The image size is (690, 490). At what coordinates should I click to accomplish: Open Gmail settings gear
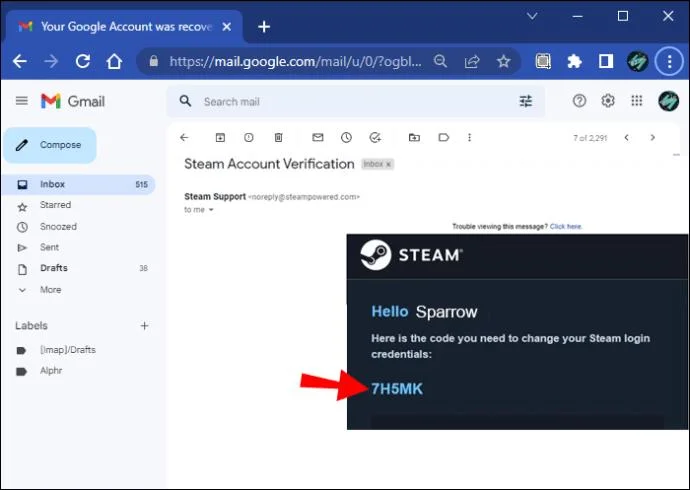tap(608, 101)
